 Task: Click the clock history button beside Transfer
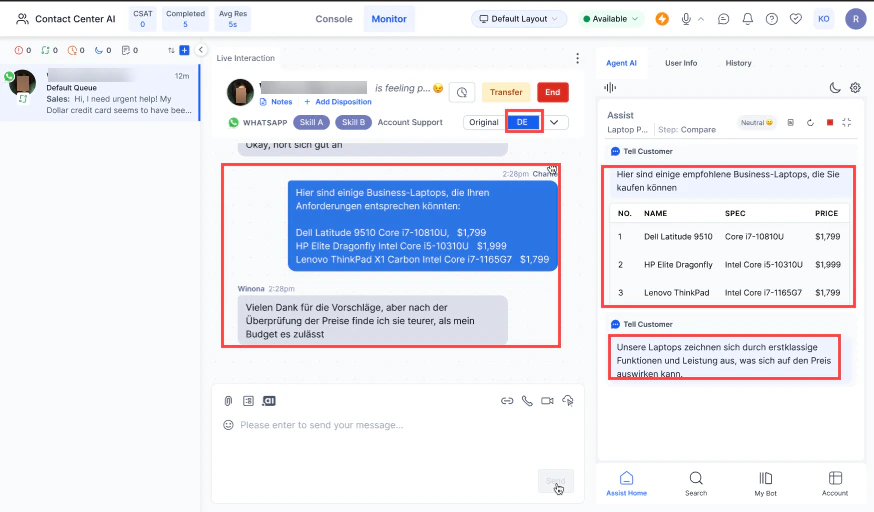462,92
